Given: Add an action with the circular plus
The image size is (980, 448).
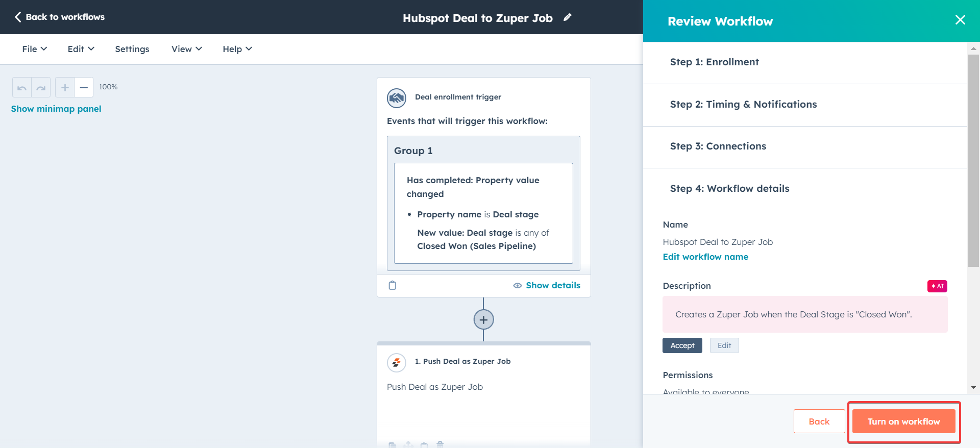Looking at the screenshot, I should [x=483, y=320].
